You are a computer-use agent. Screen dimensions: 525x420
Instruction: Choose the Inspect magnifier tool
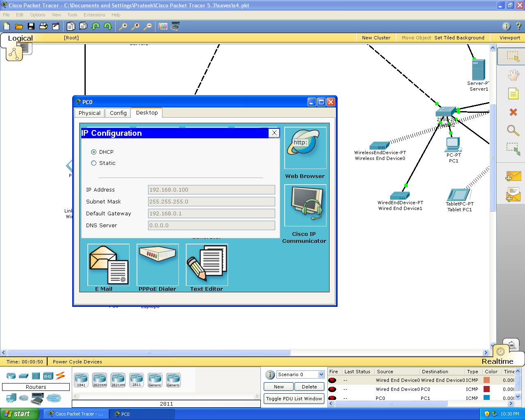tap(513, 130)
